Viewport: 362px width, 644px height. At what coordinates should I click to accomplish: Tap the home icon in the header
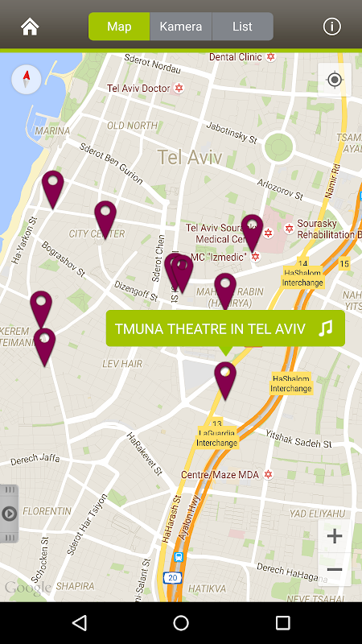[30, 27]
